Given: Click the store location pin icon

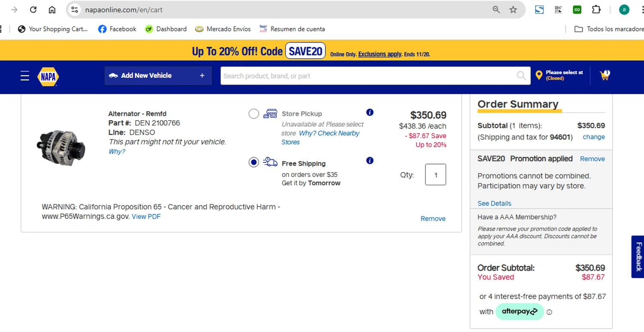Looking at the screenshot, I should tap(539, 75).
